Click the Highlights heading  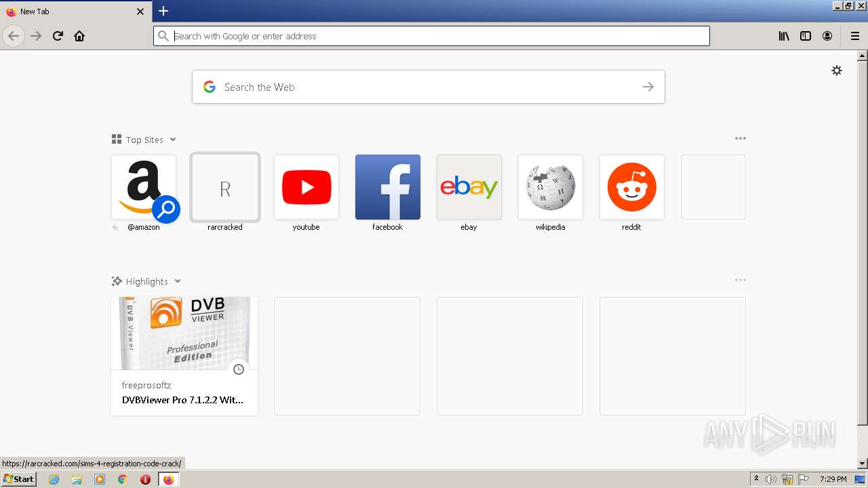[x=146, y=281]
